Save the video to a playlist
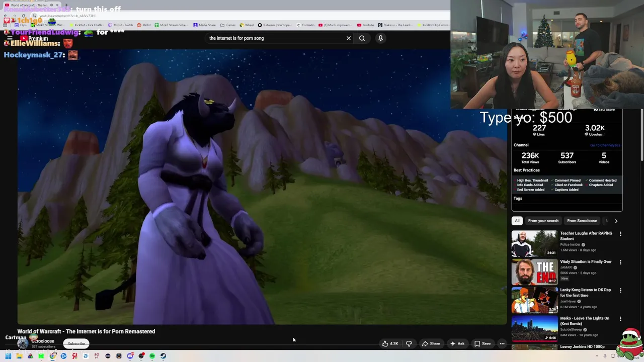Image resolution: width=644 pixels, height=362 pixels. pos(482,343)
